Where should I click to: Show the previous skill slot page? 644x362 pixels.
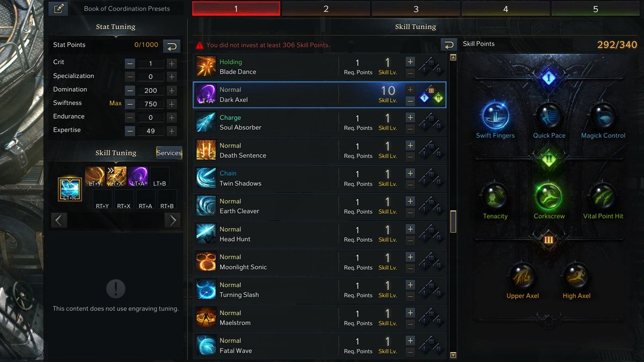[59, 220]
